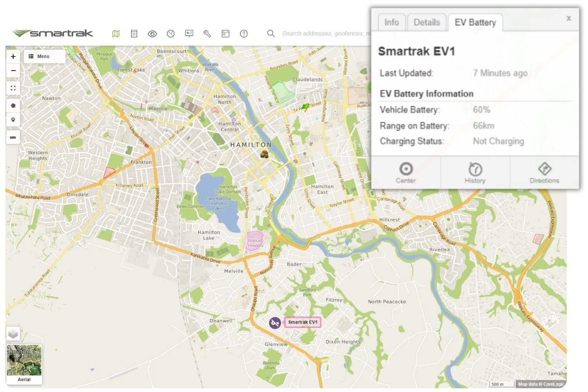The height and width of the screenshot is (392, 588).
Task: Get Directions to the vehicle
Action: (x=544, y=173)
